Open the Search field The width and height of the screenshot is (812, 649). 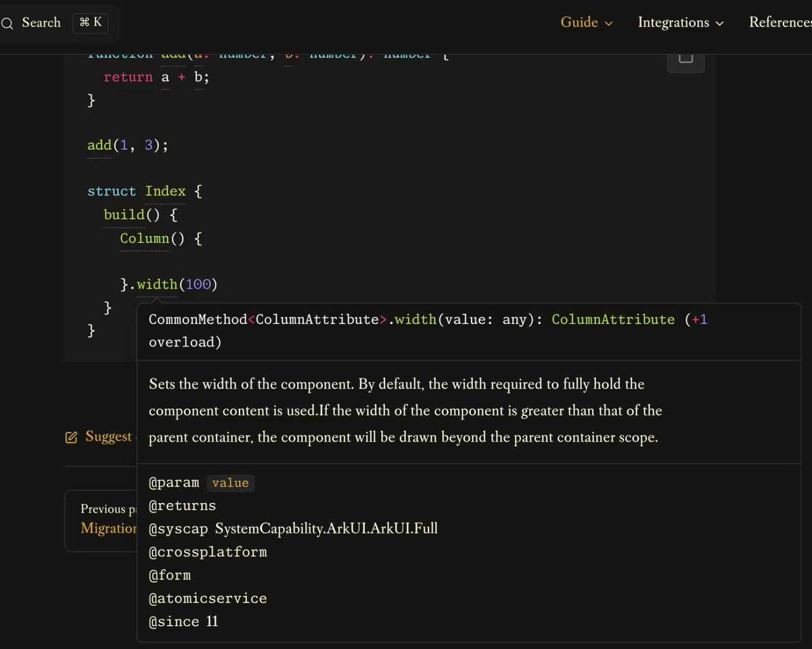55,23
